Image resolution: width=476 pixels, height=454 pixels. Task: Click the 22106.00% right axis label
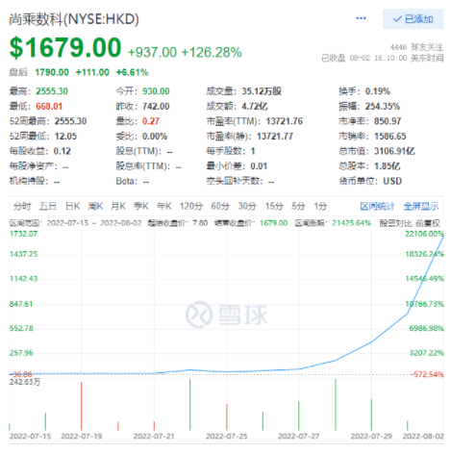(x=424, y=234)
